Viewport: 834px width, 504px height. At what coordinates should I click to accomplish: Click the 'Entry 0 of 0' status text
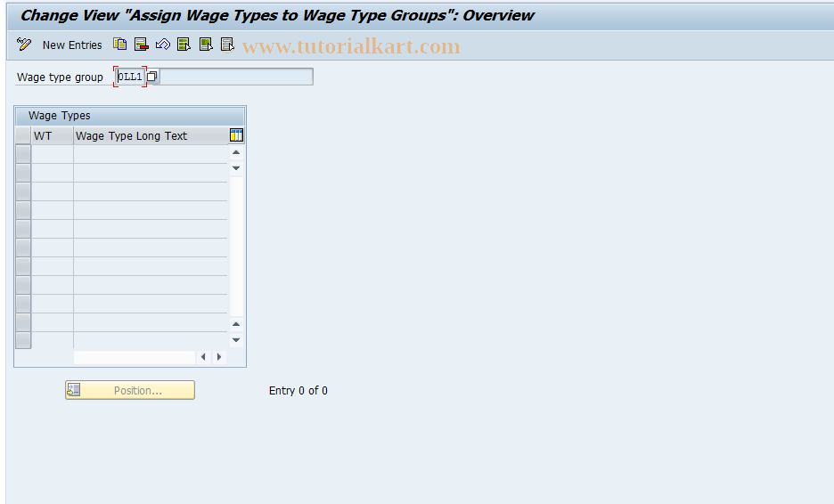[x=298, y=391]
